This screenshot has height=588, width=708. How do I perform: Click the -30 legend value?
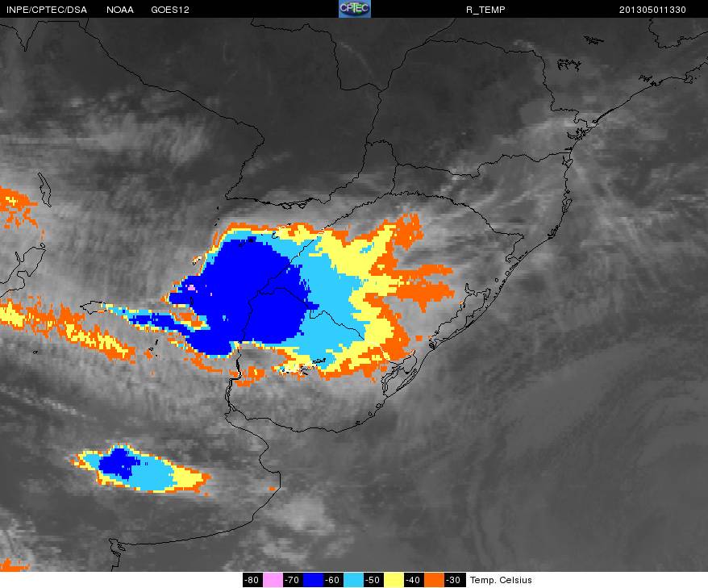pyautogui.click(x=454, y=580)
